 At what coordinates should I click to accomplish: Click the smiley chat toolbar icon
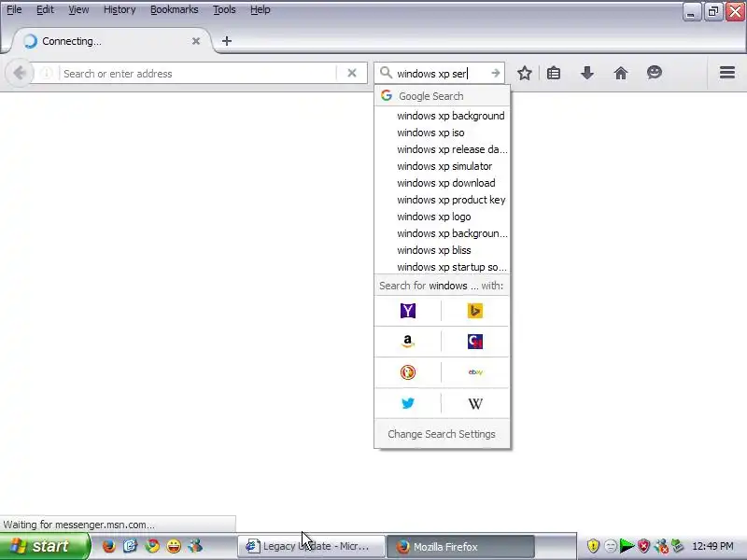tap(655, 73)
